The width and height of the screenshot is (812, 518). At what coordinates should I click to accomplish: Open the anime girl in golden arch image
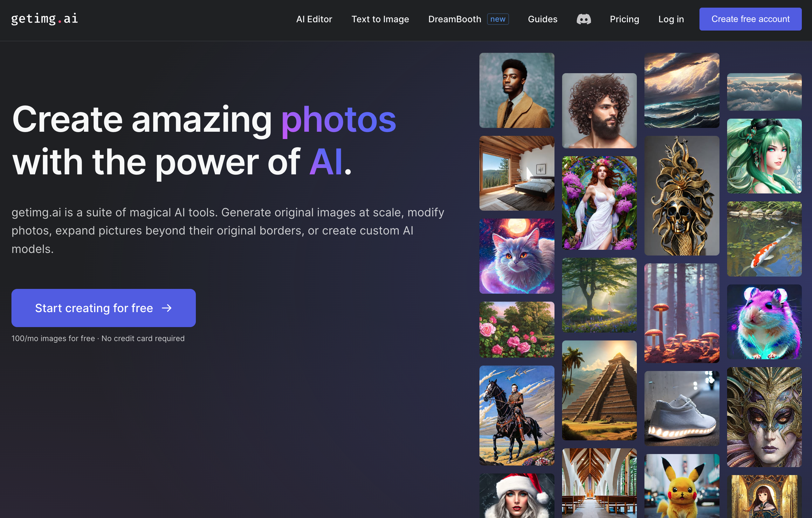(764, 496)
